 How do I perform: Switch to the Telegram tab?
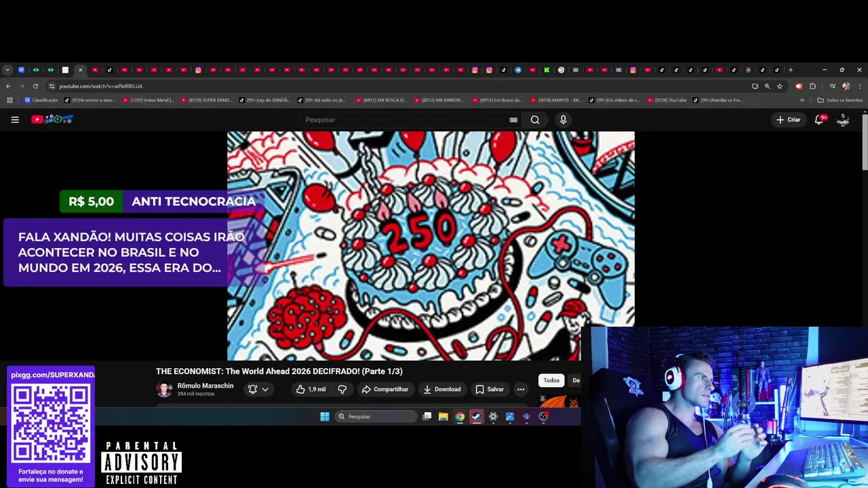(x=518, y=70)
